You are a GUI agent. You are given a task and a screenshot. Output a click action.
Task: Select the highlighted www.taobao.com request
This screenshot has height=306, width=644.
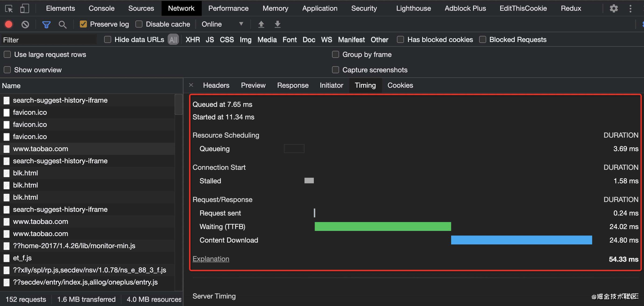pos(87,149)
